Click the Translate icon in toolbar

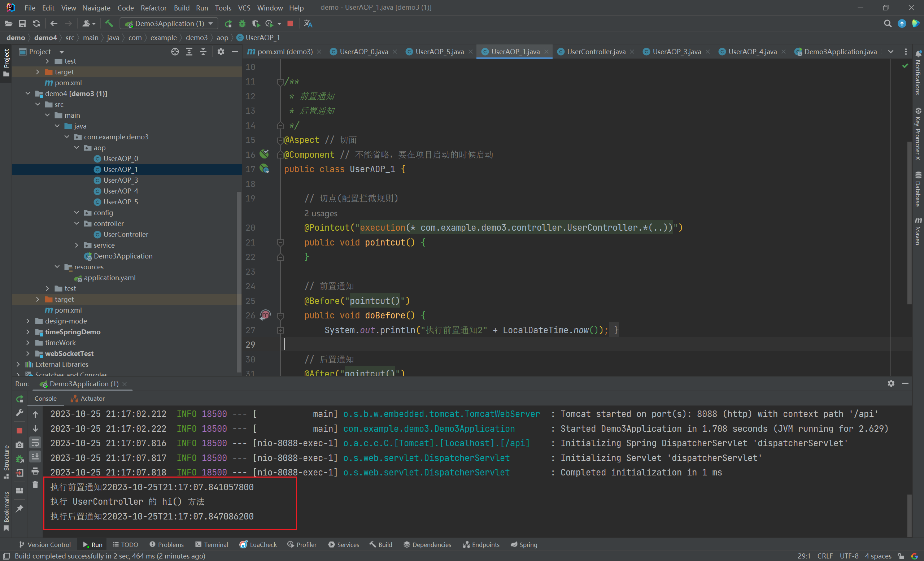click(308, 23)
